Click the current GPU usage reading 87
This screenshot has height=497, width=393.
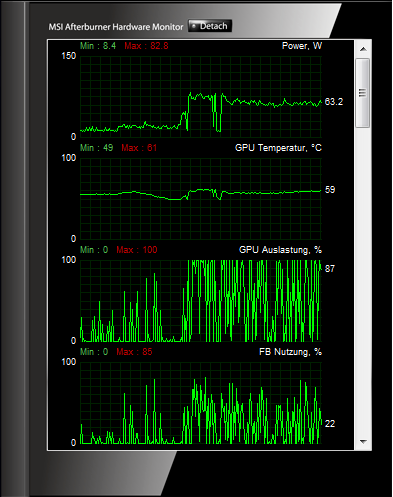(330, 269)
